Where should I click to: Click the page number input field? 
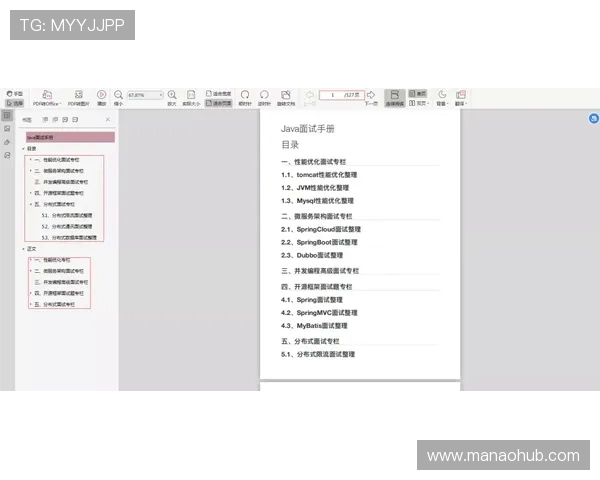pos(341,95)
